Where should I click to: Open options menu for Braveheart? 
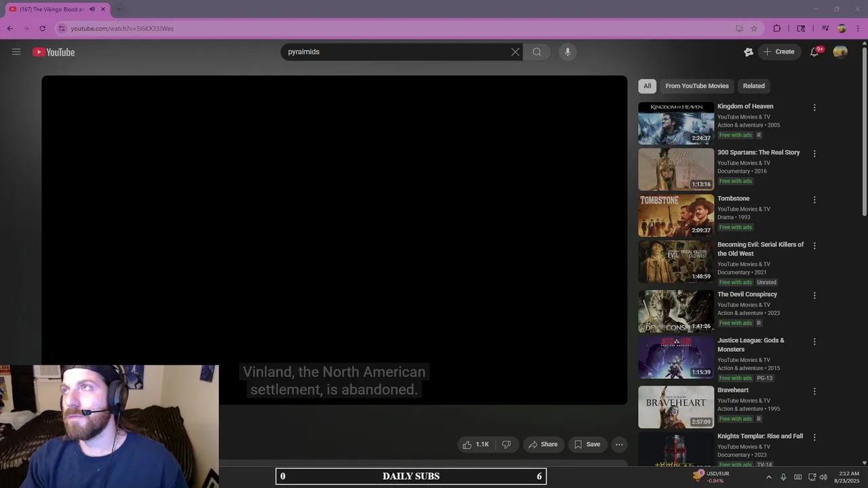pyautogui.click(x=814, y=391)
